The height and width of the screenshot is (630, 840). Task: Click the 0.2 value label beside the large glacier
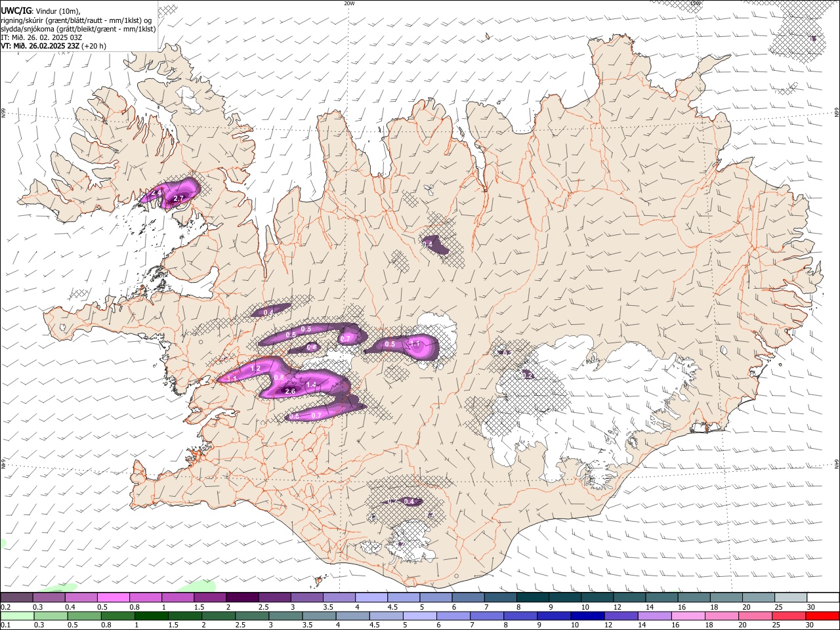528,375
